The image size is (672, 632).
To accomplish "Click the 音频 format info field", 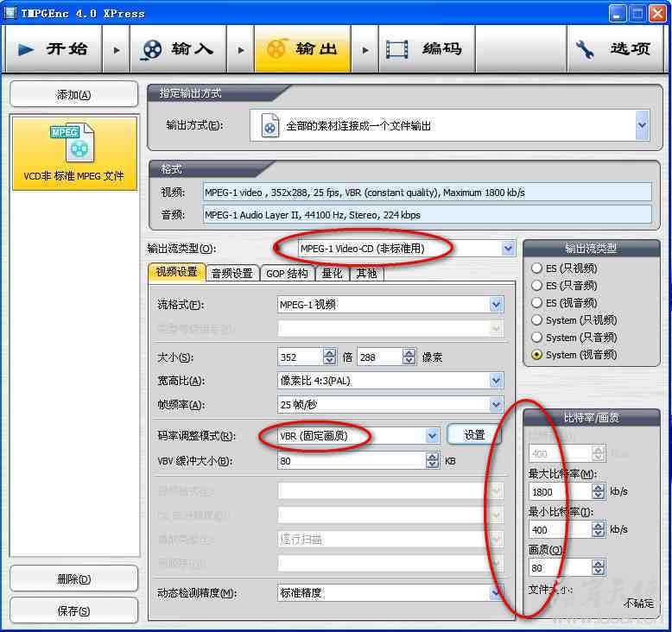I will pyautogui.click(x=428, y=215).
